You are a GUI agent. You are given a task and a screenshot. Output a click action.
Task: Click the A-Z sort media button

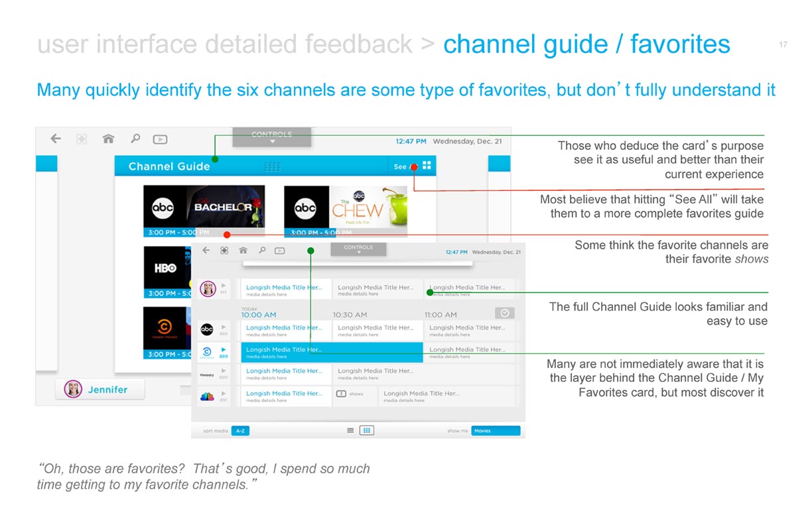pos(240,431)
